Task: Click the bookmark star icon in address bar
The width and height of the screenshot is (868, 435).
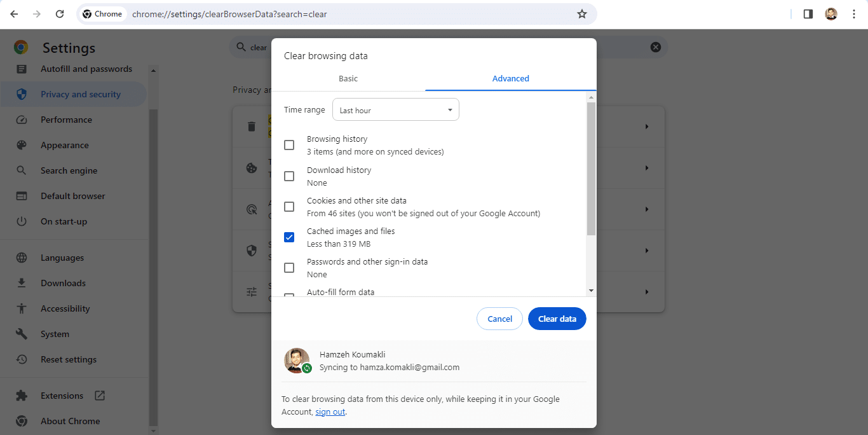Action: (581, 14)
